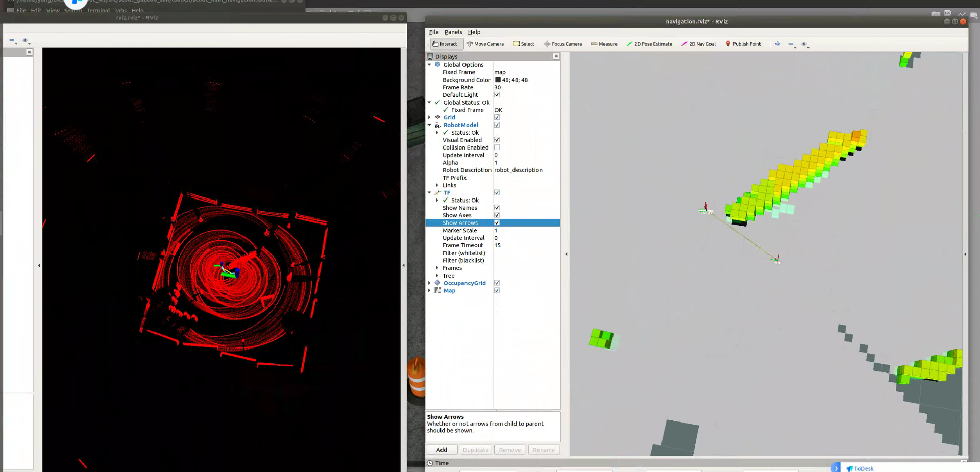Toggle the Visual Enabled checkbox
This screenshot has width=980, height=472.
coord(497,140)
